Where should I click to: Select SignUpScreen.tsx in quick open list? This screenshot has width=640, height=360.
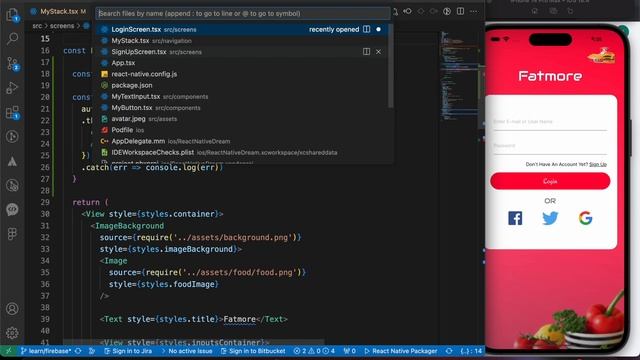pyautogui.click(x=242, y=51)
